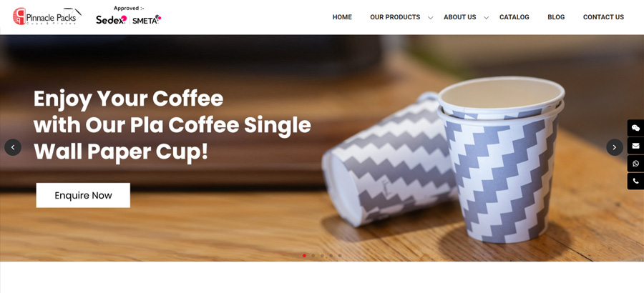Image resolution: width=644 pixels, height=293 pixels.
Task: Go to previous slide arrow
Action: pos(13,147)
